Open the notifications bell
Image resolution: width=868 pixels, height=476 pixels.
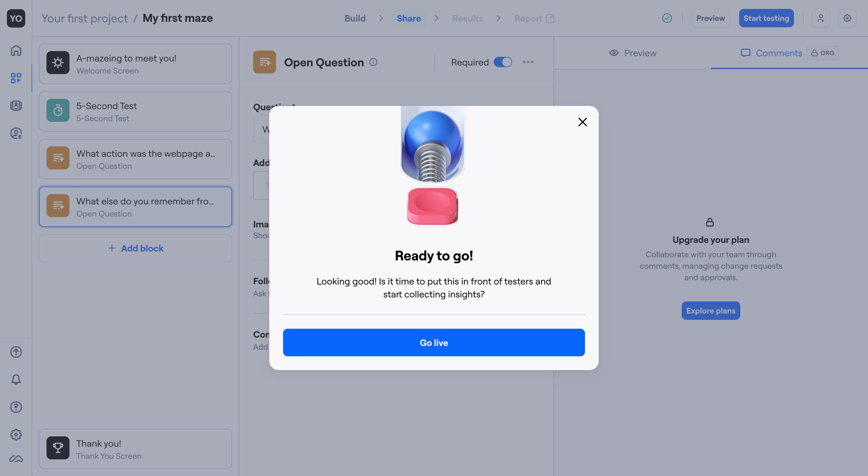[16, 380]
